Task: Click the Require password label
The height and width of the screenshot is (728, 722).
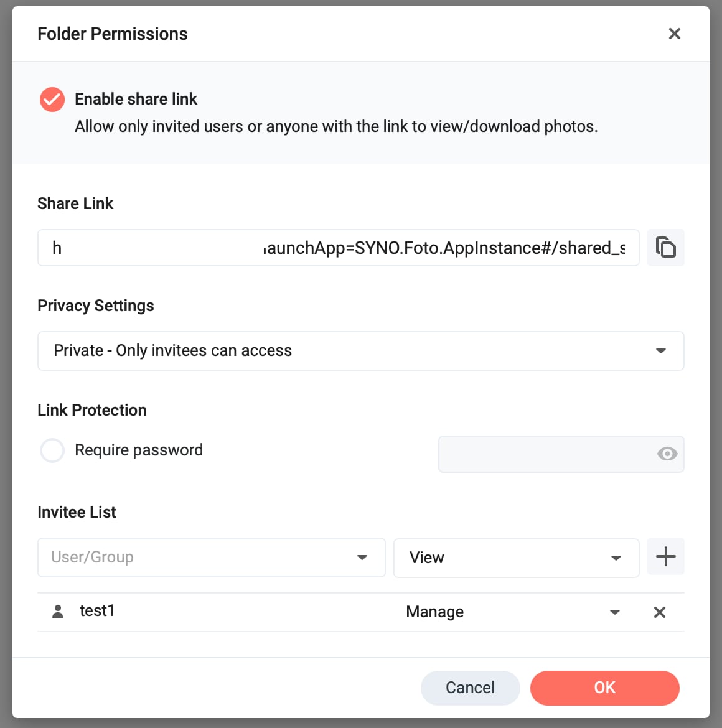Action: 139,450
